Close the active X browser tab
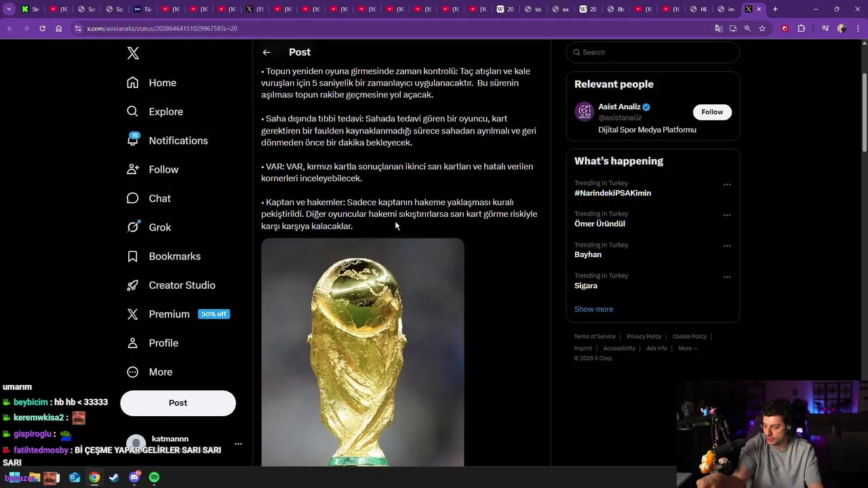The height and width of the screenshot is (488, 868). point(759,9)
